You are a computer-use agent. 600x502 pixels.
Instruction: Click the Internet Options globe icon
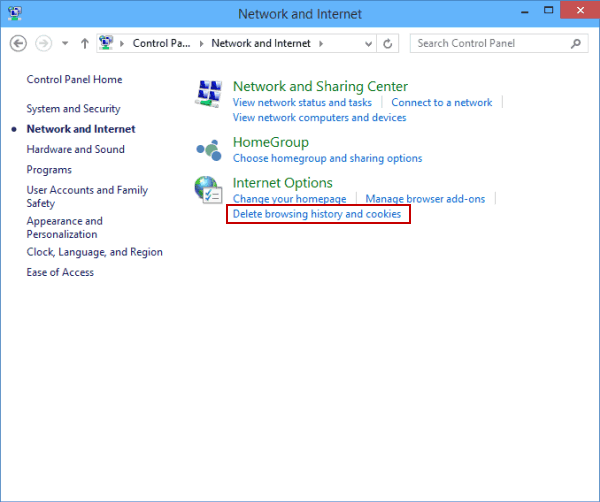pos(208,189)
